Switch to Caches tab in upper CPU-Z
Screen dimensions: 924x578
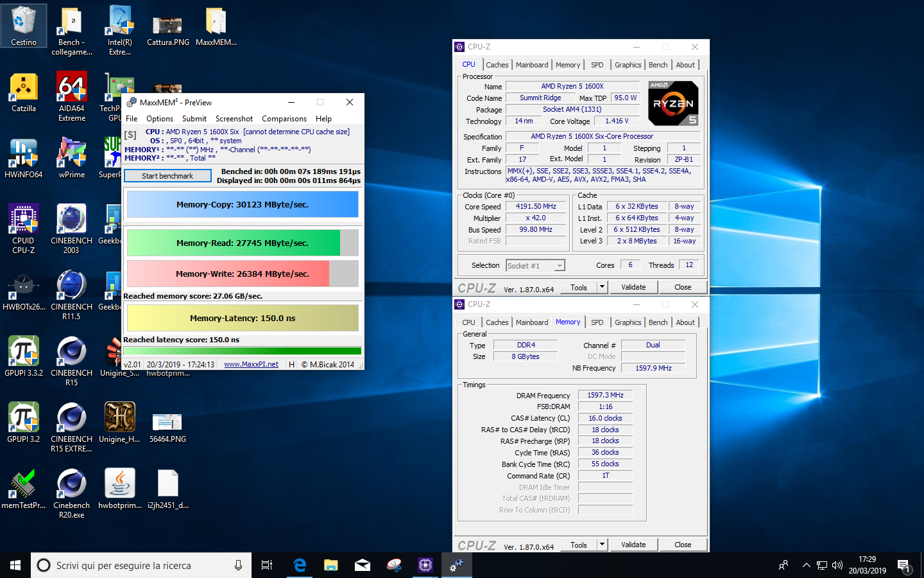click(x=497, y=65)
